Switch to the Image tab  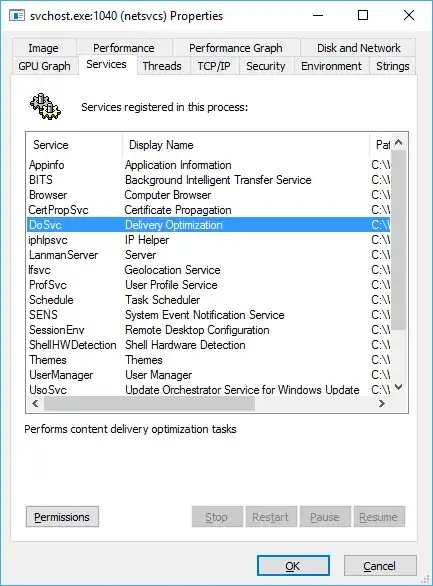pyautogui.click(x=44, y=48)
